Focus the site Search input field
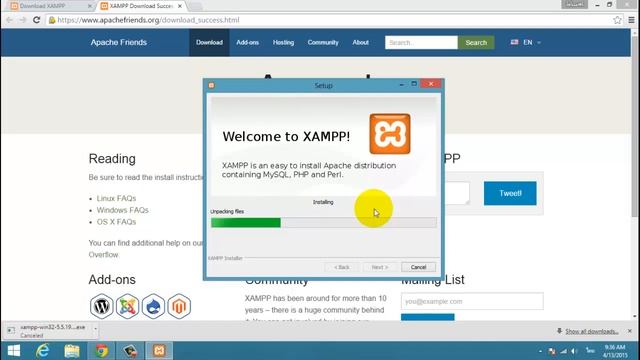 (421, 42)
